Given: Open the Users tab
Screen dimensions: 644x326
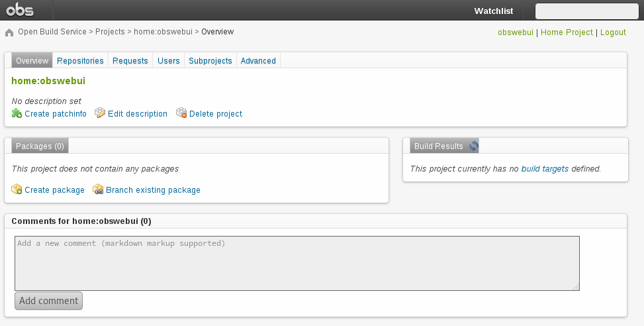Looking at the screenshot, I should [168, 60].
